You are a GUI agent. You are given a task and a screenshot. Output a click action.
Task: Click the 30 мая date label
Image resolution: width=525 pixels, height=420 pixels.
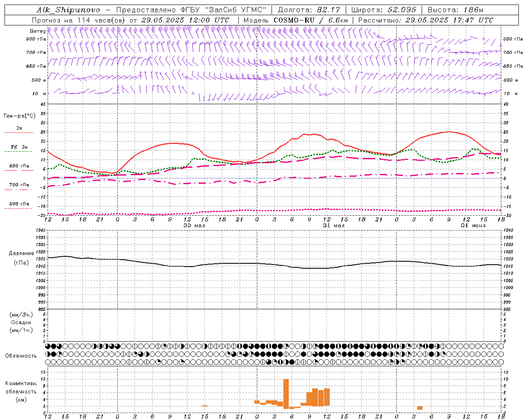point(194,226)
